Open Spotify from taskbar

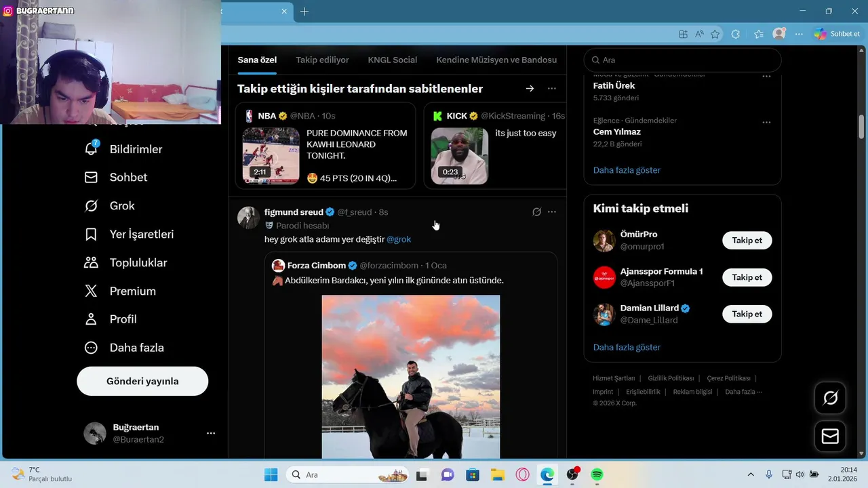pyautogui.click(x=597, y=475)
